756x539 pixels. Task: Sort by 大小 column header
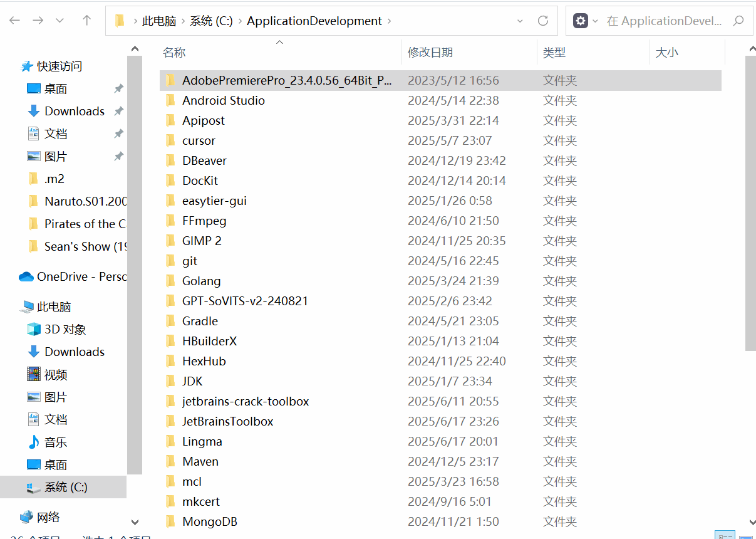tap(666, 53)
